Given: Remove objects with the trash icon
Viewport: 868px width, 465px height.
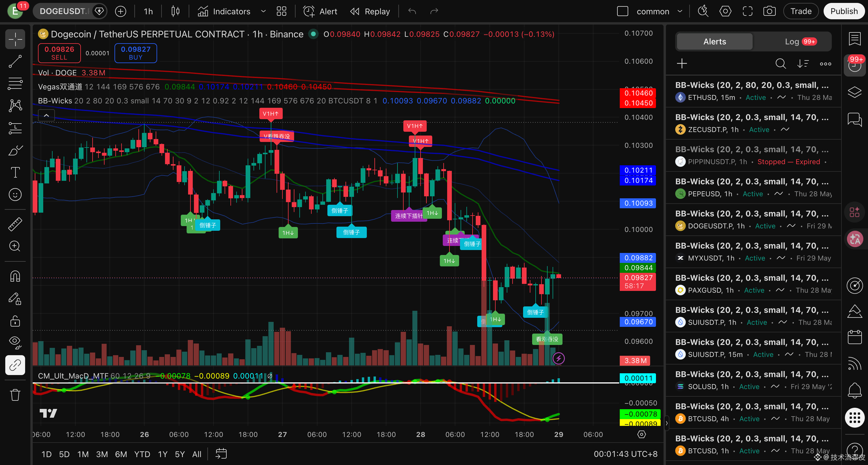Looking at the screenshot, I should (x=15, y=395).
